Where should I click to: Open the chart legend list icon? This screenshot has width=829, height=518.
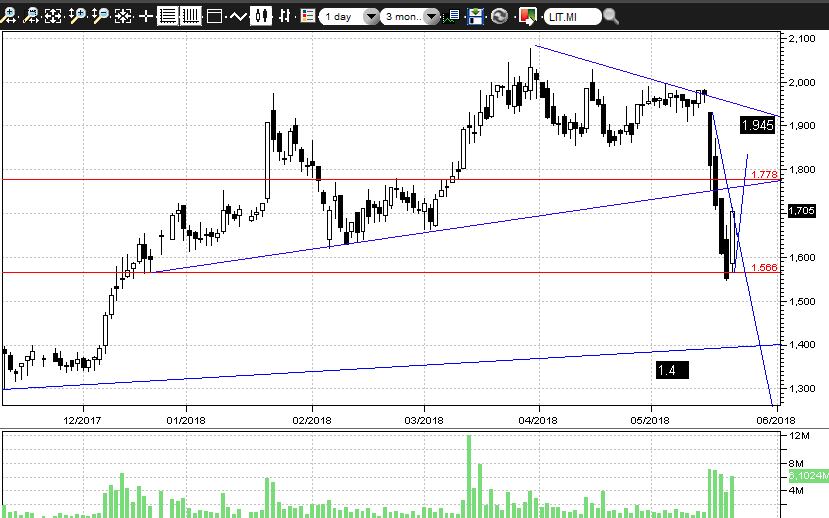[307, 16]
